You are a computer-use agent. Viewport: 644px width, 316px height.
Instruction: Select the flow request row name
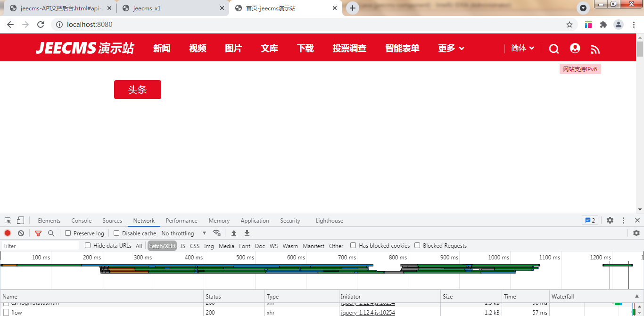17,313
